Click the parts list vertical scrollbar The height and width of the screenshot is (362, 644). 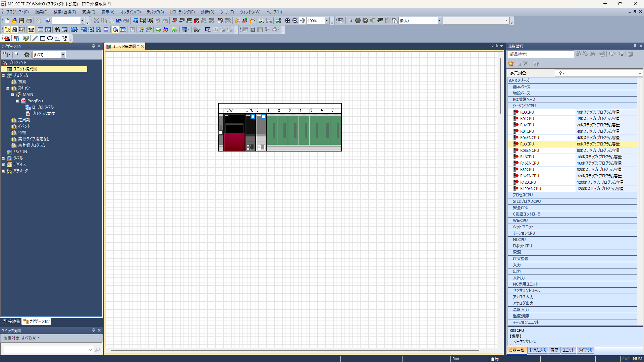coord(640,147)
